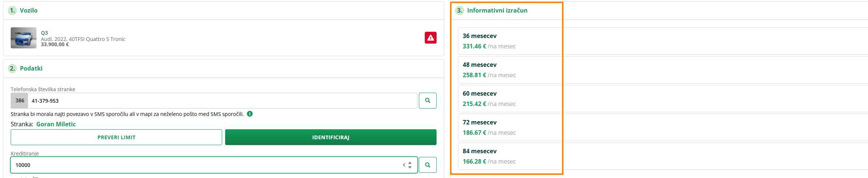Viewport: 868px width, 178px height.
Task: Select the 36 mesecev installment option
Action: click(x=508, y=41)
